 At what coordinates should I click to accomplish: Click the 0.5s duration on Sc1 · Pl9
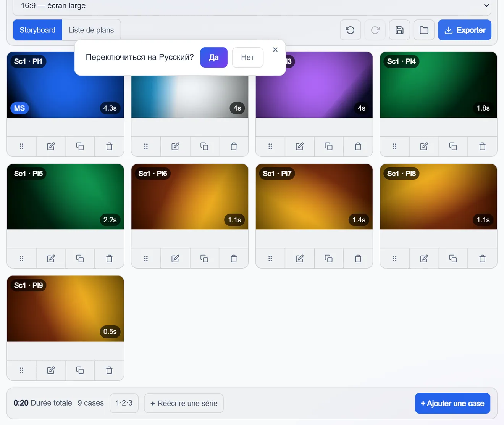110,332
